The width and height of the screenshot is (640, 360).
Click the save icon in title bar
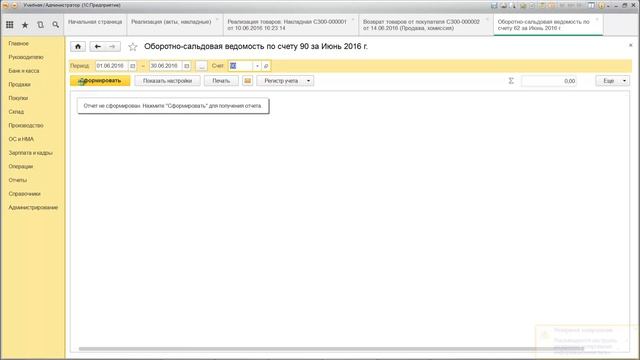(x=494, y=6)
